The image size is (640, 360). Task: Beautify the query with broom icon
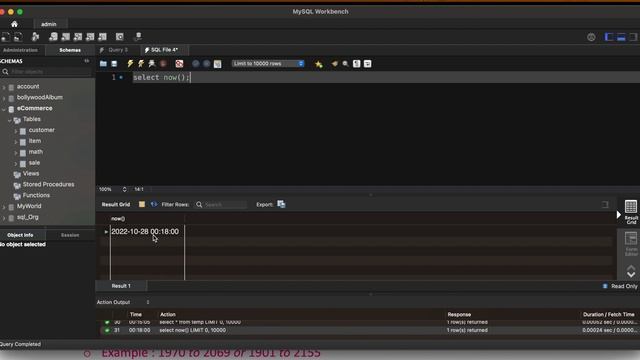pos(335,64)
